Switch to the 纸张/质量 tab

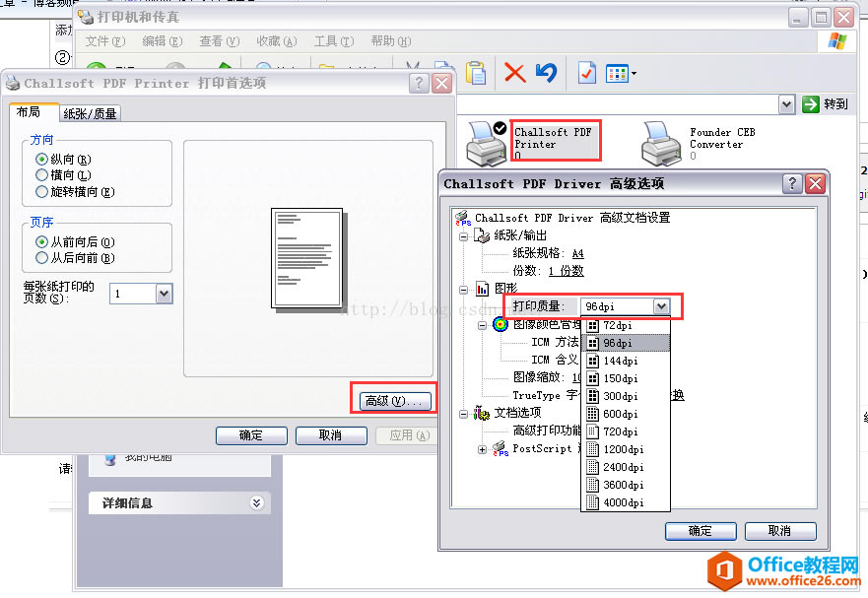90,114
